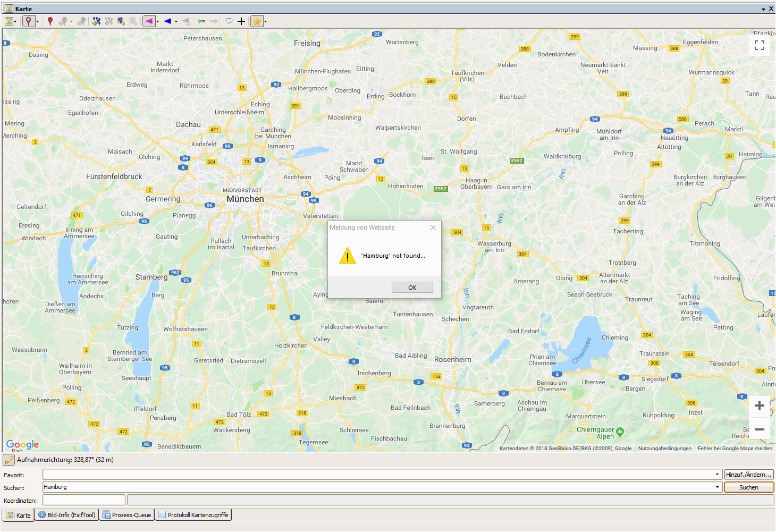The image size is (776, 532).
Task: Click the gray magnifier pin icon
Action: (x=133, y=21)
